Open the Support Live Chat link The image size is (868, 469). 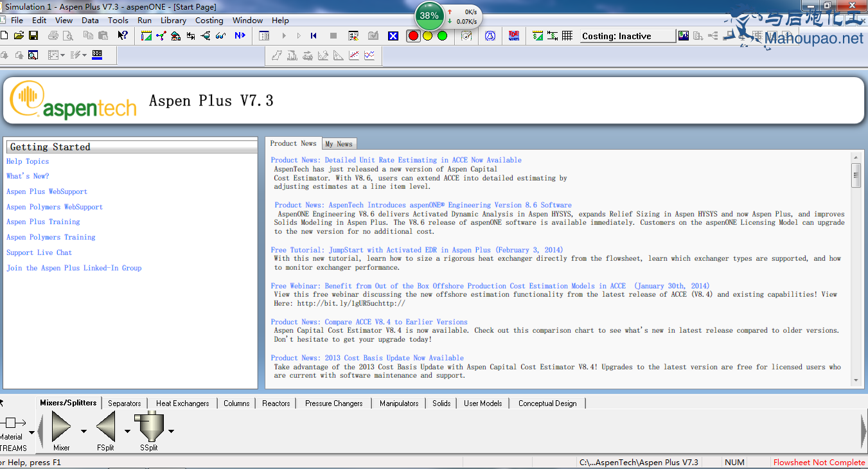click(x=39, y=252)
